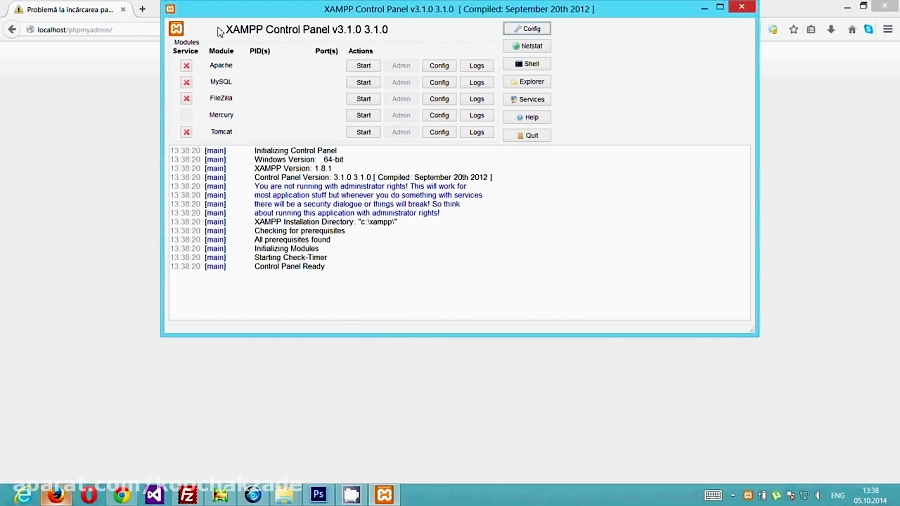Open the Firefox hamburger menu

click(x=887, y=29)
